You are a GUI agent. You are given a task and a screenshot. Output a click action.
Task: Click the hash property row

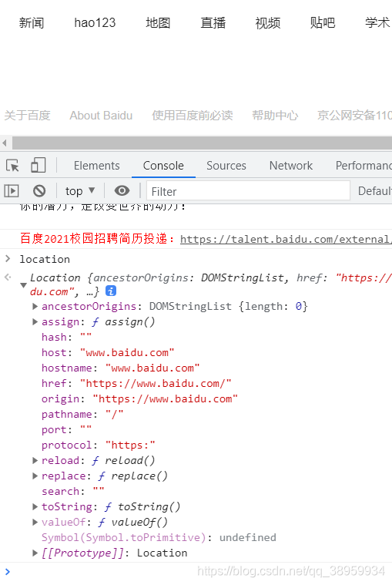point(67,338)
